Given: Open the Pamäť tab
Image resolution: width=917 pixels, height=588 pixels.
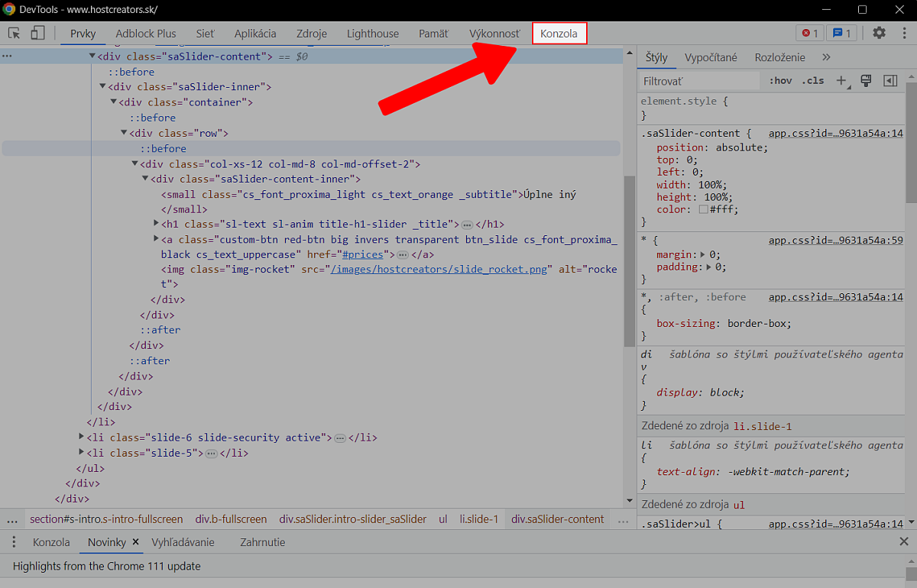Looking at the screenshot, I should 433,34.
